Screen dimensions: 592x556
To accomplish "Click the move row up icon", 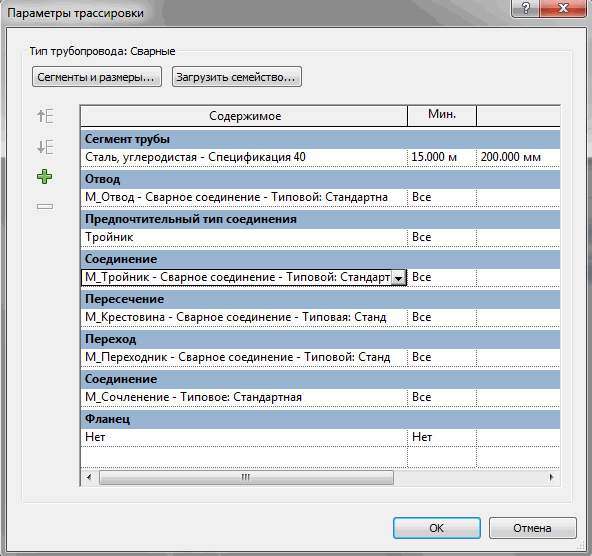I will pyautogui.click(x=45, y=116).
